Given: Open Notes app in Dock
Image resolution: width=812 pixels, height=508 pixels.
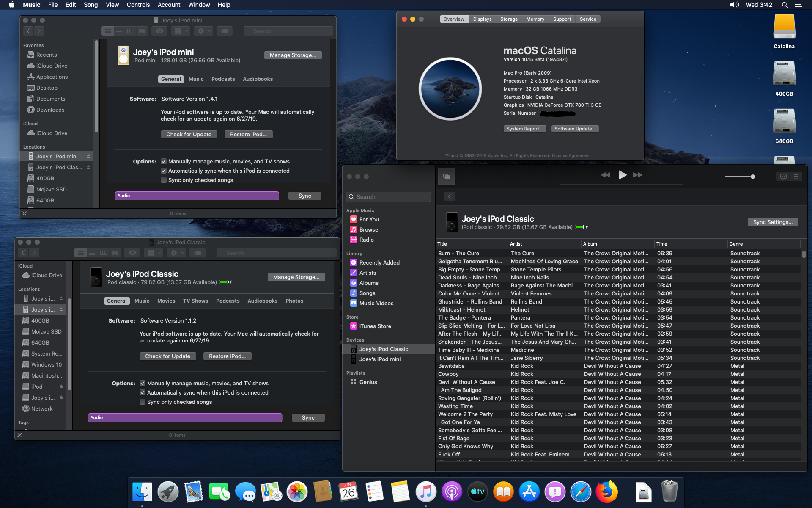Looking at the screenshot, I should click(400, 492).
